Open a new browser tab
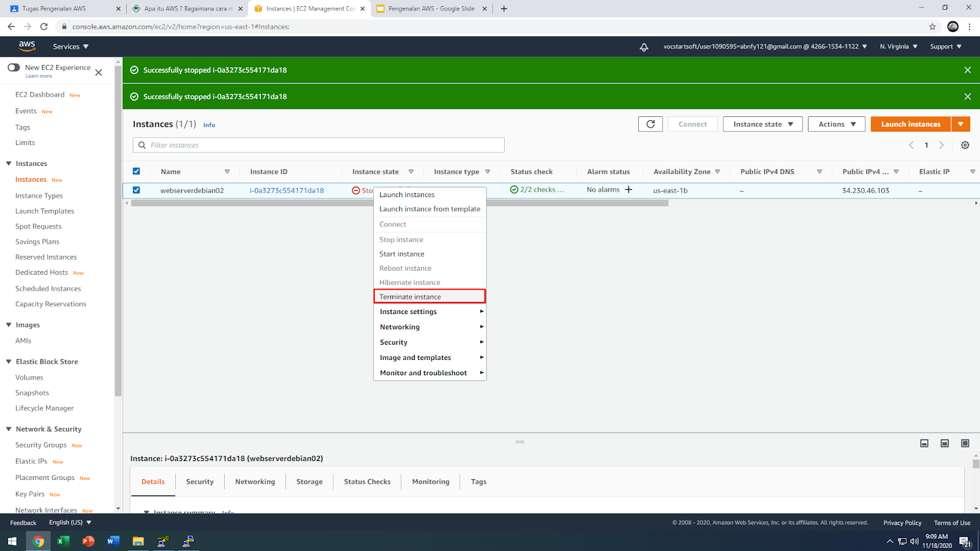The image size is (980, 551). 503,9
